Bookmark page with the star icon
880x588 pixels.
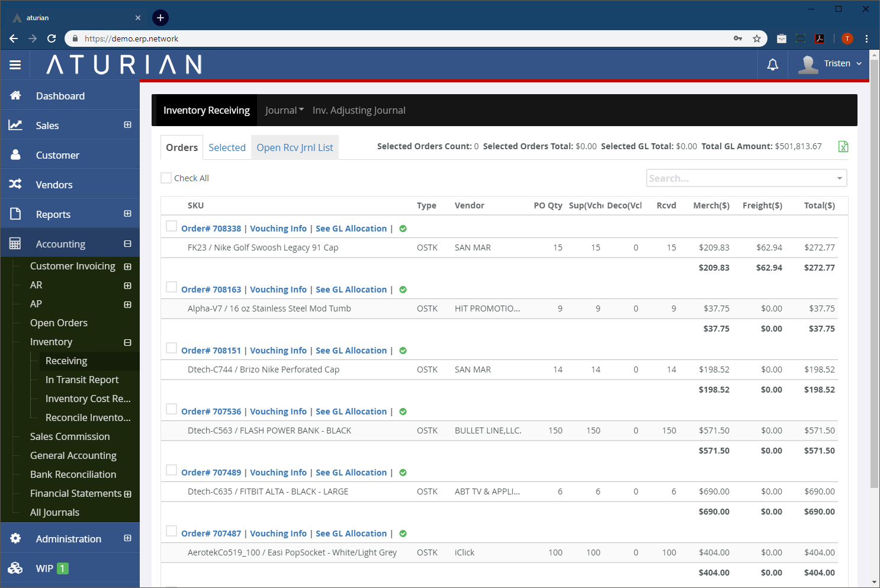click(x=756, y=38)
